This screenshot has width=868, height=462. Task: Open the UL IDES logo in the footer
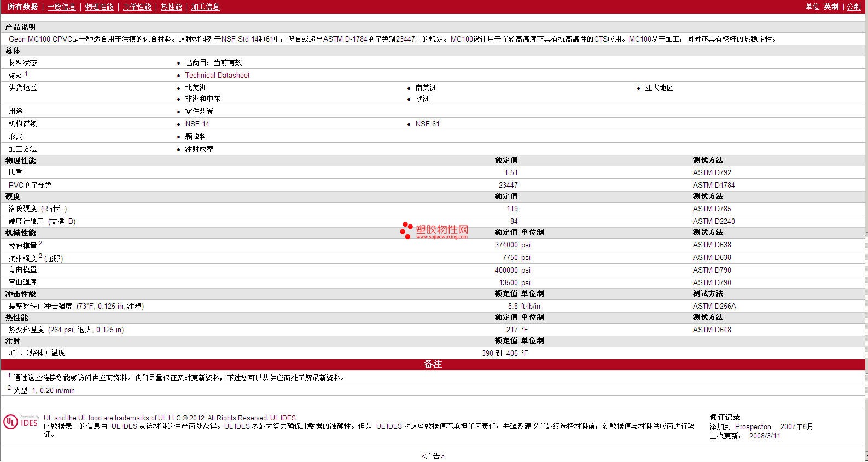[21, 422]
